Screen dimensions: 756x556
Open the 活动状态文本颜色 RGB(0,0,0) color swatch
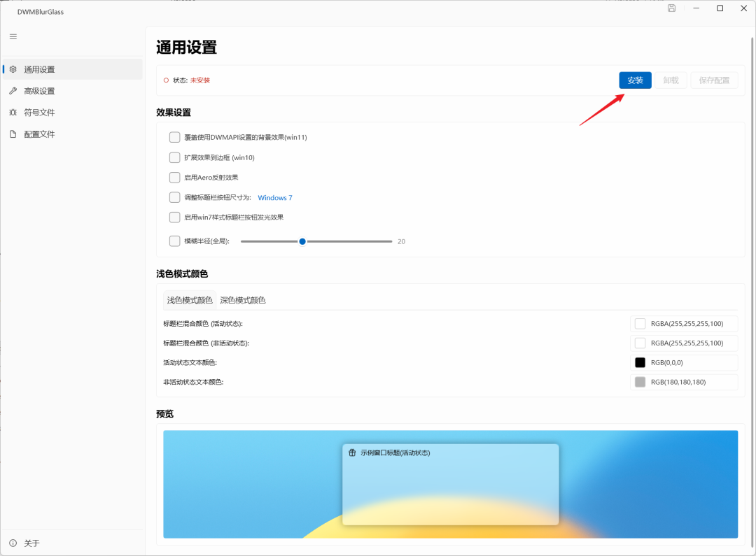640,362
